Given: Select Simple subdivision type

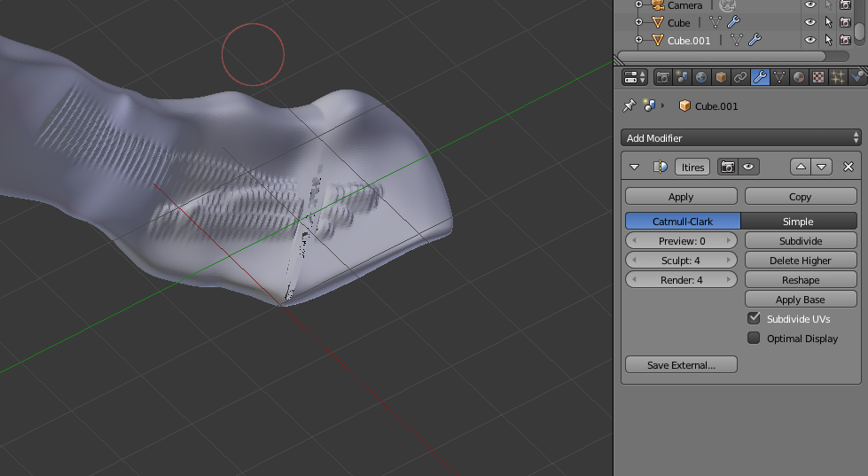Looking at the screenshot, I should (x=798, y=221).
